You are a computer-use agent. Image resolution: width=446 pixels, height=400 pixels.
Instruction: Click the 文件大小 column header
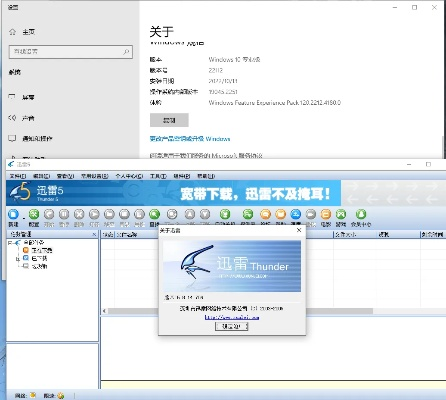355,235
